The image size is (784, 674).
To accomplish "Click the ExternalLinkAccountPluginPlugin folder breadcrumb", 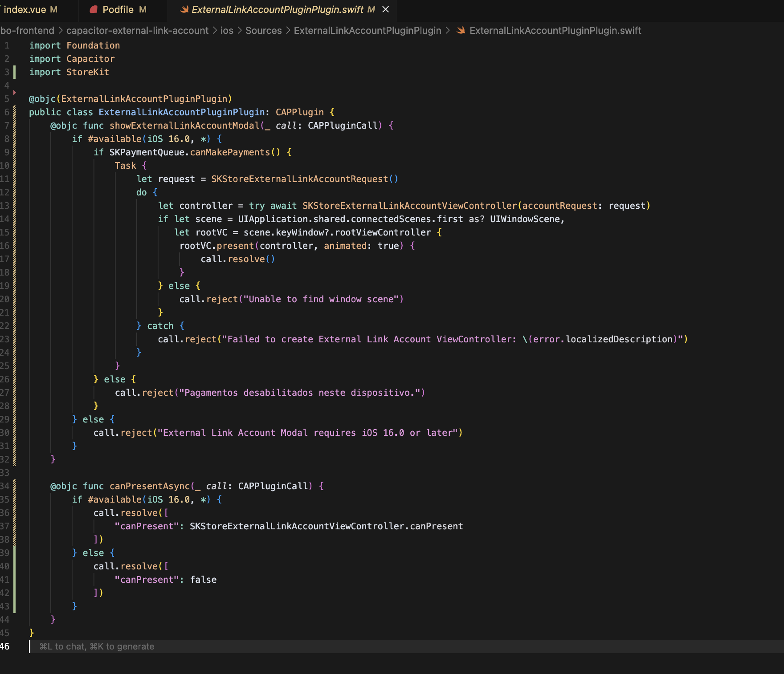I will 367,30.
